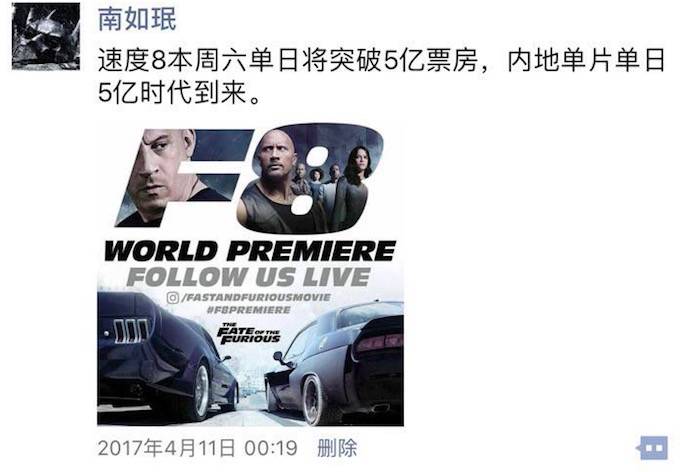Select the WORLD PREMIERE headline text
The width and height of the screenshot is (680, 472).
(250, 251)
